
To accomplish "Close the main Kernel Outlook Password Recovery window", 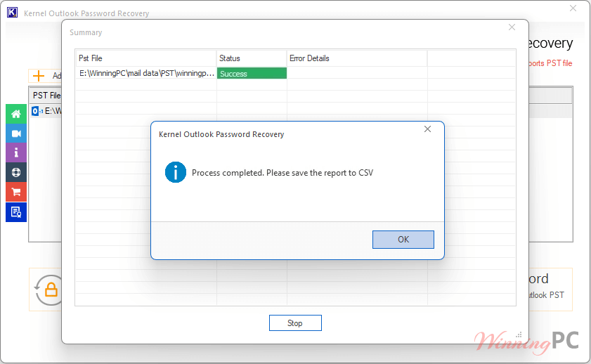I will tap(573, 8).
